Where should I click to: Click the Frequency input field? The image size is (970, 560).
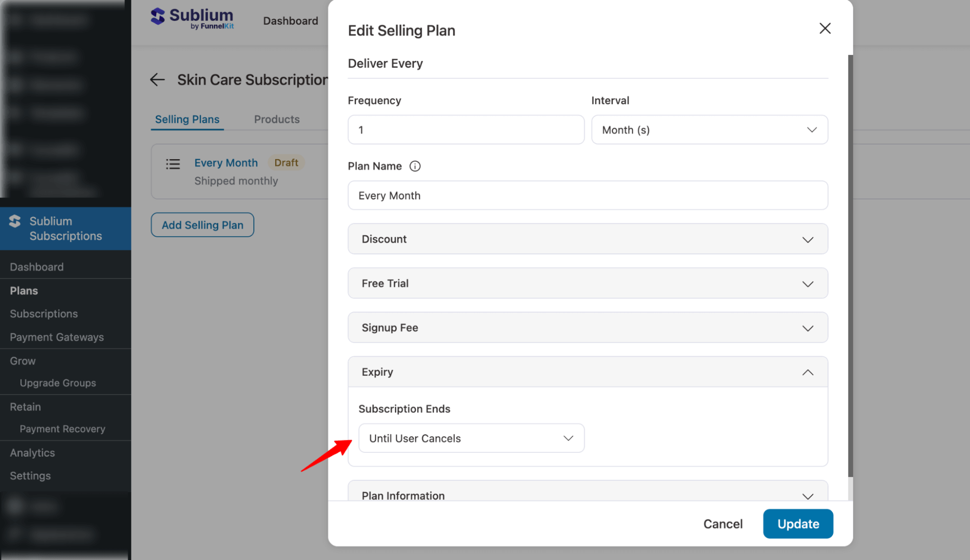[x=465, y=130]
